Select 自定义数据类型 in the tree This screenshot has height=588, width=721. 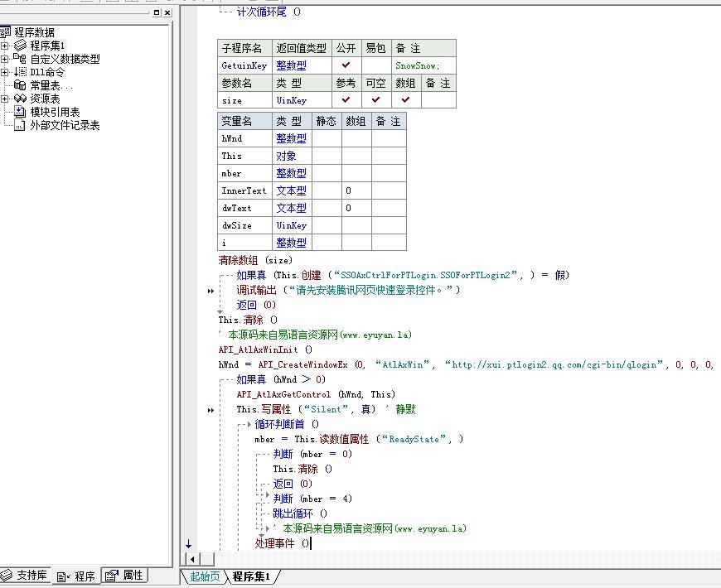click(65, 59)
